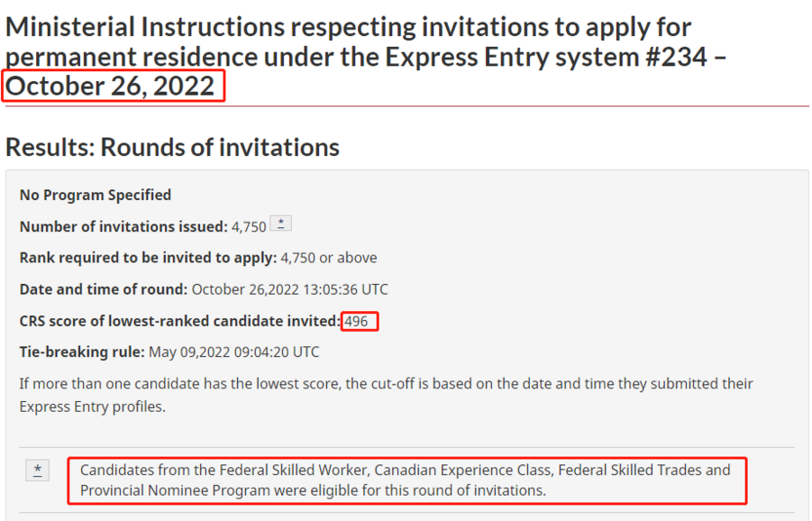Click the No Program Specified label
Screen dimensions: 812x521
pyautogui.click(x=96, y=195)
